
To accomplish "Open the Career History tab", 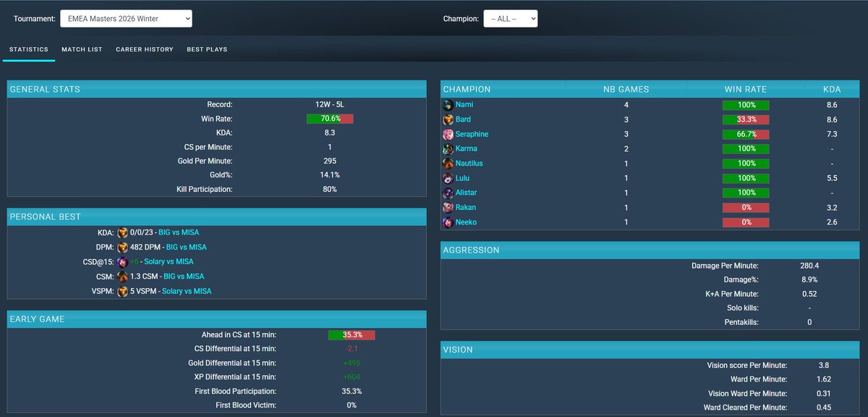I will 145,49.
